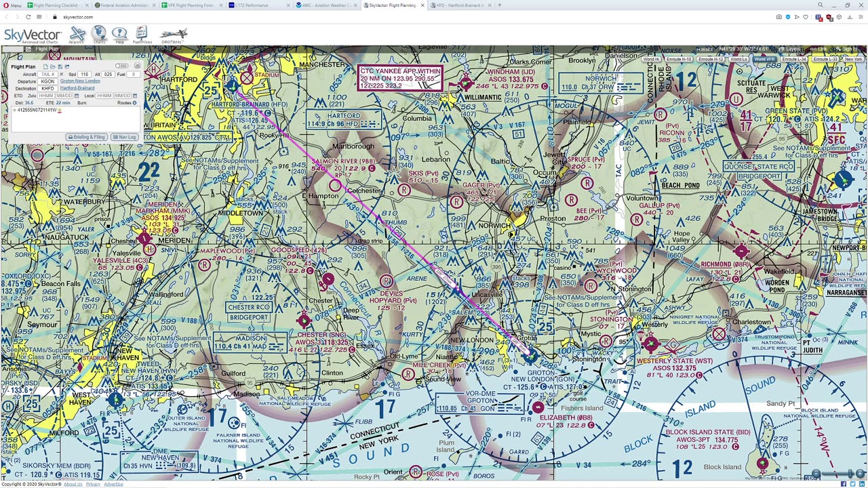This screenshot has width=868, height=488.
Task: Close the Flight Plan panel
Action: 137,66
